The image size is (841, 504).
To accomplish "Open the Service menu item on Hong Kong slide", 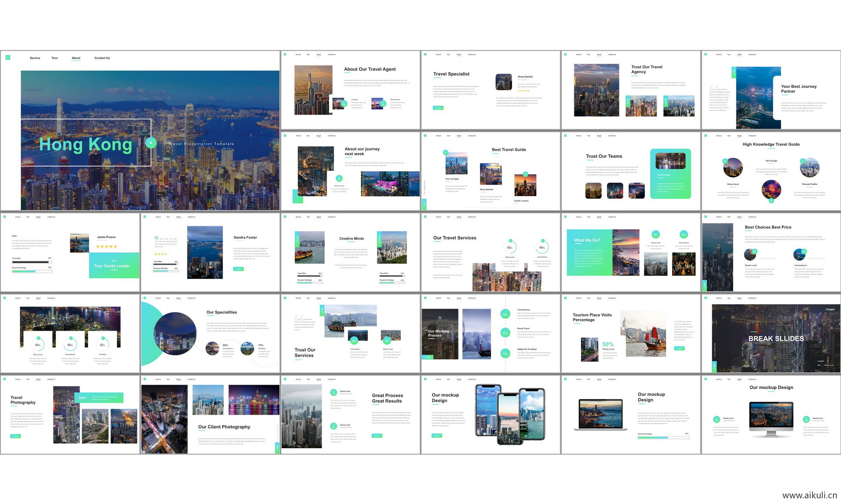I will [x=35, y=58].
